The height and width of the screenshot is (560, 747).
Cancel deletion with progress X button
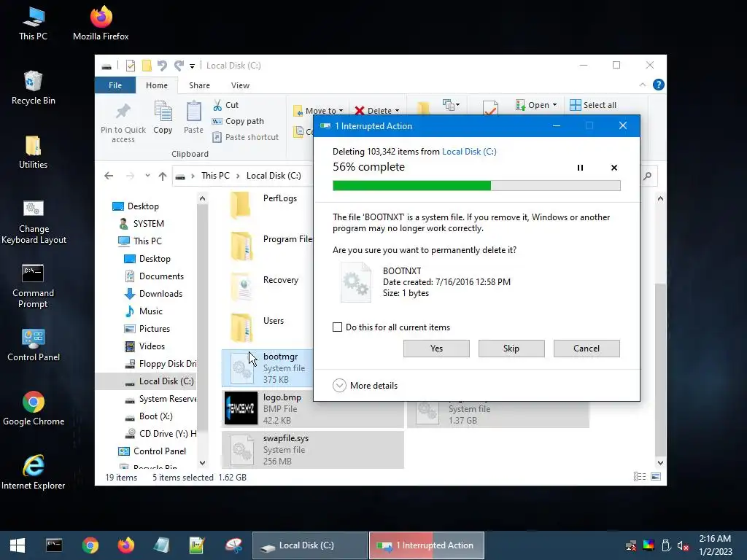pos(614,168)
